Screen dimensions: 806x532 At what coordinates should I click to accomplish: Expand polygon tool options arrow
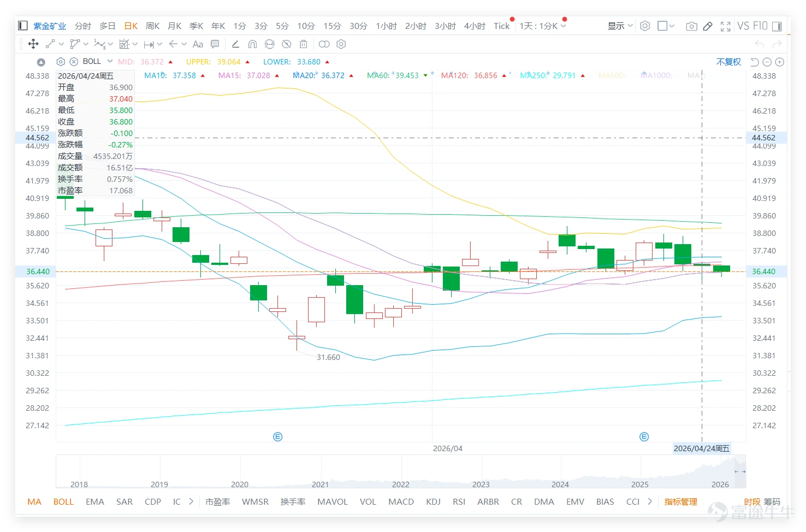(x=86, y=44)
